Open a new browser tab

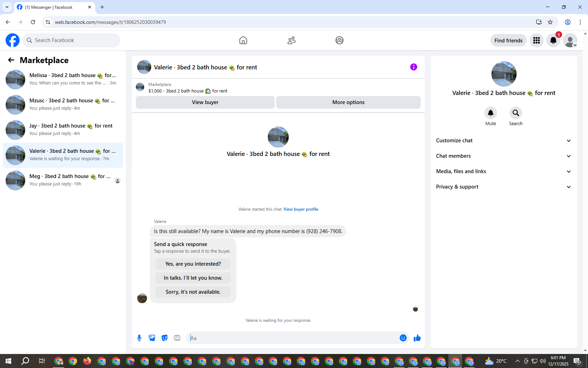102,7
